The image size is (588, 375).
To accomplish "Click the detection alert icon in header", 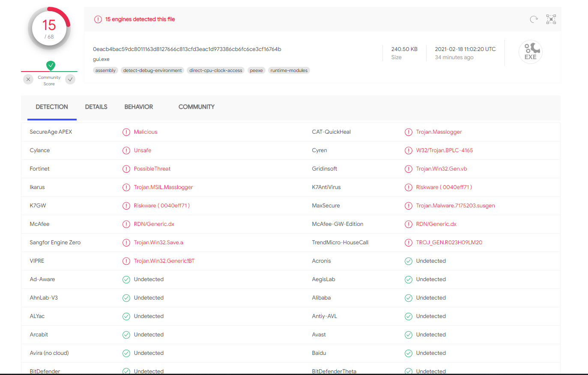I will click(x=98, y=19).
